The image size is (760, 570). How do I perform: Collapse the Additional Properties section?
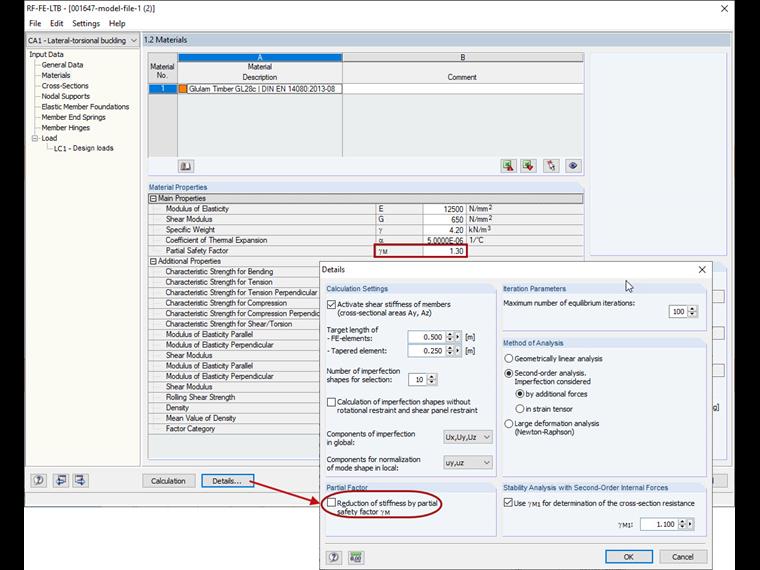click(x=153, y=261)
